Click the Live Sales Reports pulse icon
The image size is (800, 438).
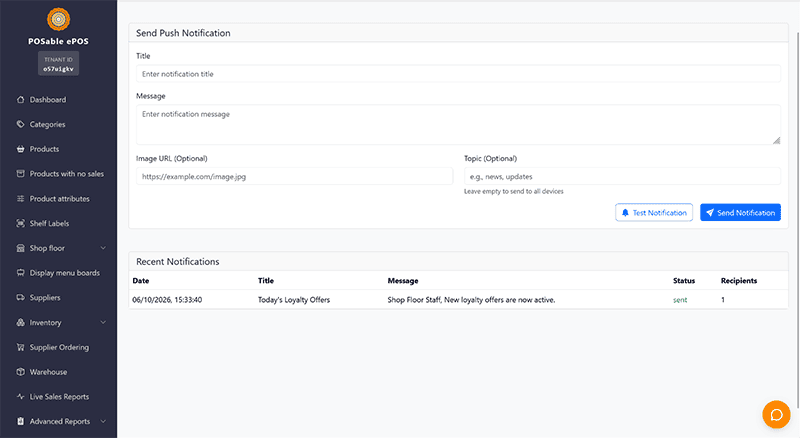(x=20, y=397)
